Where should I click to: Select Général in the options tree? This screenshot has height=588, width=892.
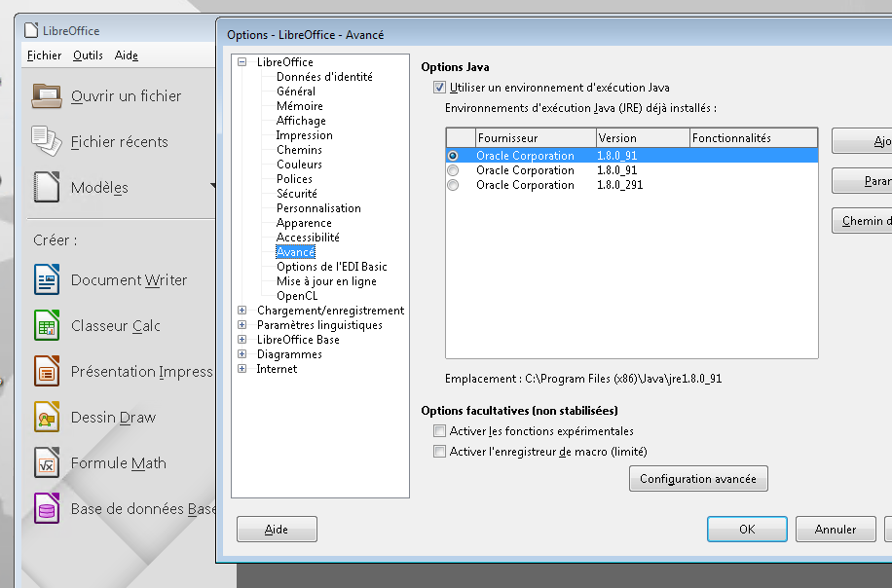coord(296,92)
